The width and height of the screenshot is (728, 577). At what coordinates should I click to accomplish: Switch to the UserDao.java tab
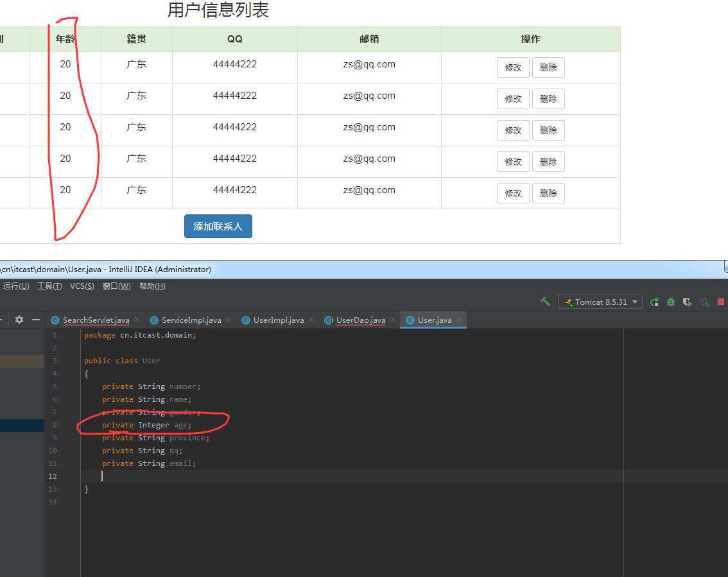[x=361, y=320]
